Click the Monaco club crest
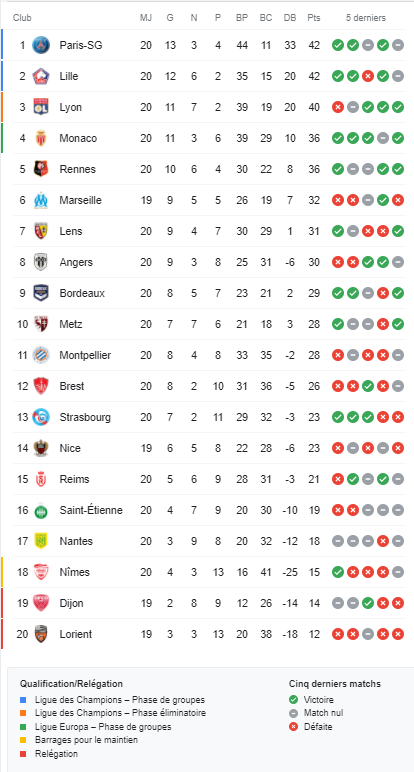Image resolution: width=414 pixels, height=772 pixels. point(41,138)
